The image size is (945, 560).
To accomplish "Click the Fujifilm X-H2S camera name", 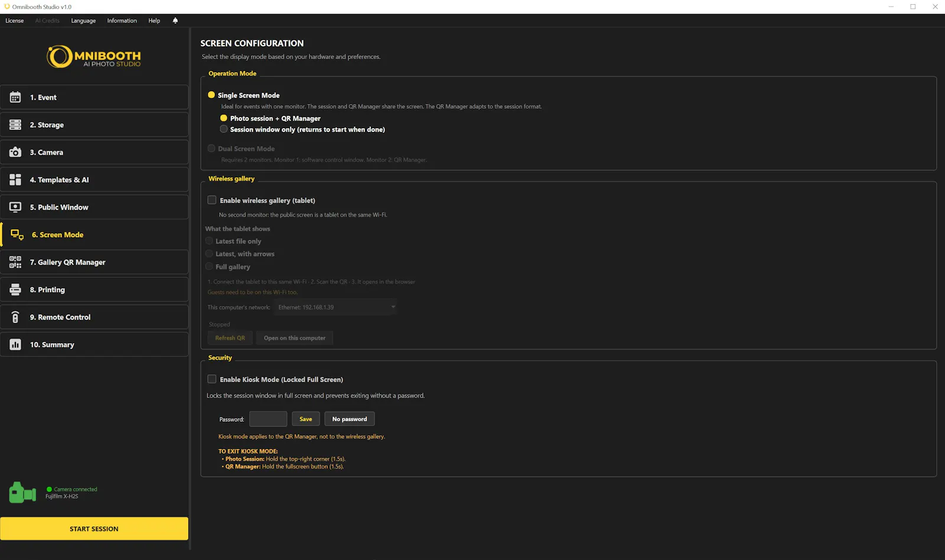I will (x=62, y=496).
